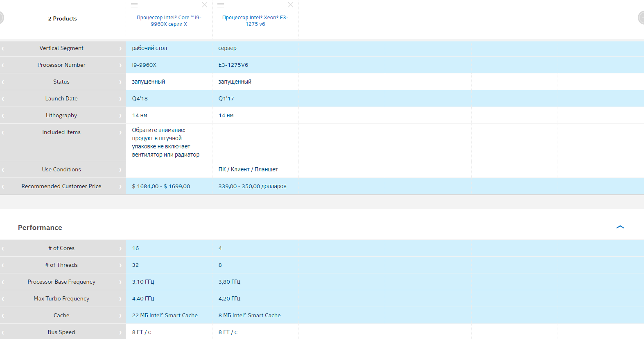Click the 2 Products count label

point(62,18)
